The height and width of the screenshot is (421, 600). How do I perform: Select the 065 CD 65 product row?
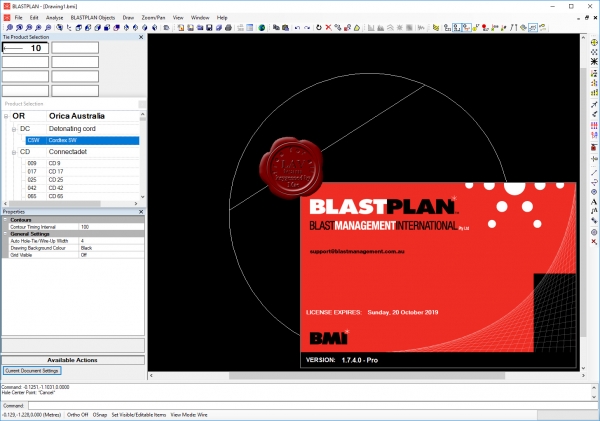tap(82, 196)
